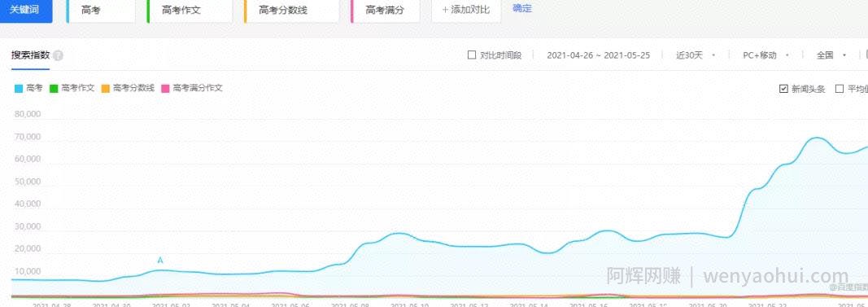
Task: Enable the 对比时间段 checkbox
Action: (x=472, y=55)
